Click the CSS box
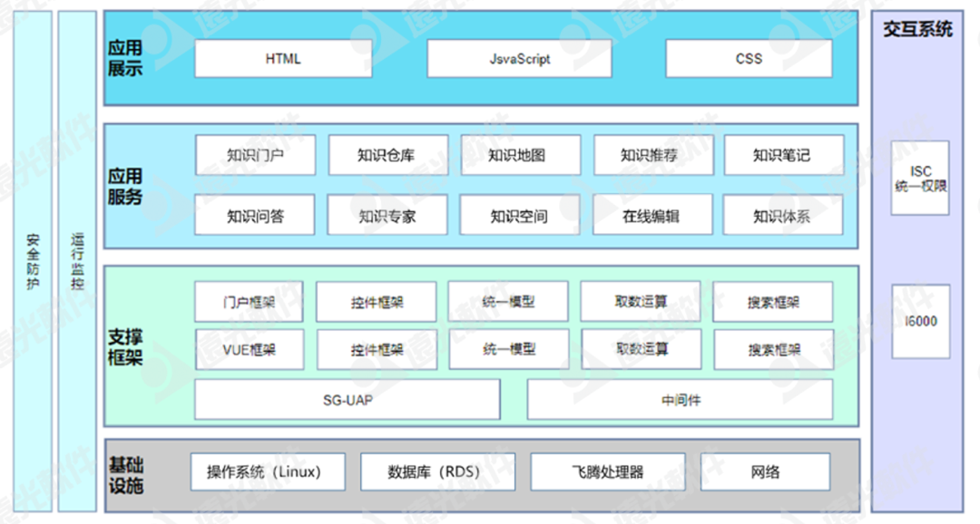980x524 pixels. coord(749,59)
